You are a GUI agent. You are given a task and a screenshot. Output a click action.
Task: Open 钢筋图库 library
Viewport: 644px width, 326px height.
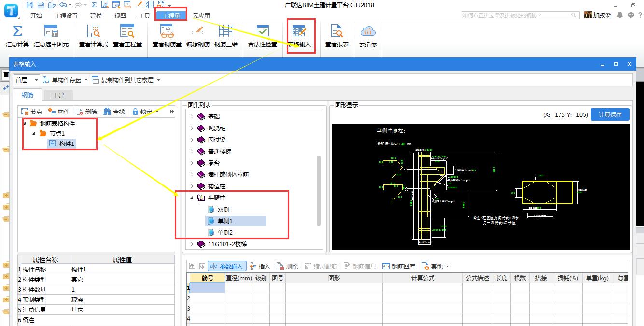point(399,266)
